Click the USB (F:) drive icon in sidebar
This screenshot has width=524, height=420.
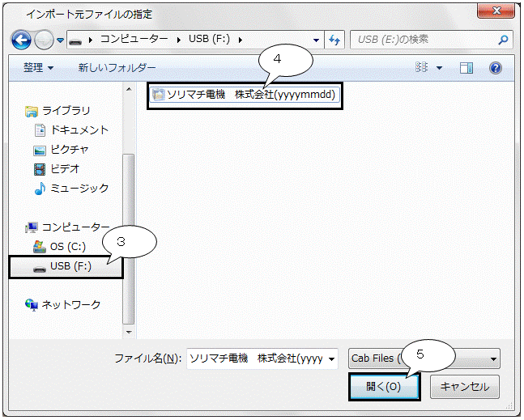pos(40,269)
